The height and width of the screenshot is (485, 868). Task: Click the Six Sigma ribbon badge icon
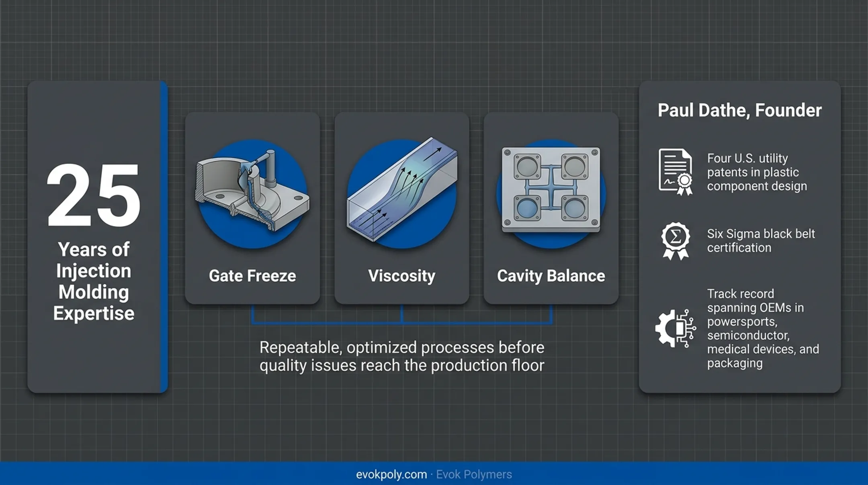coord(676,241)
